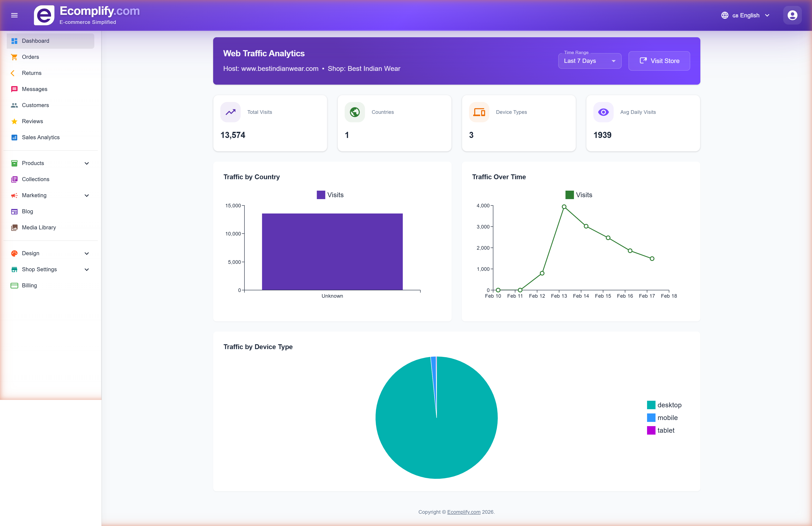The width and height of the screenshot is (812, 526).
Task: Select the Sales Analytics chart icon
Action: (14, 137)
